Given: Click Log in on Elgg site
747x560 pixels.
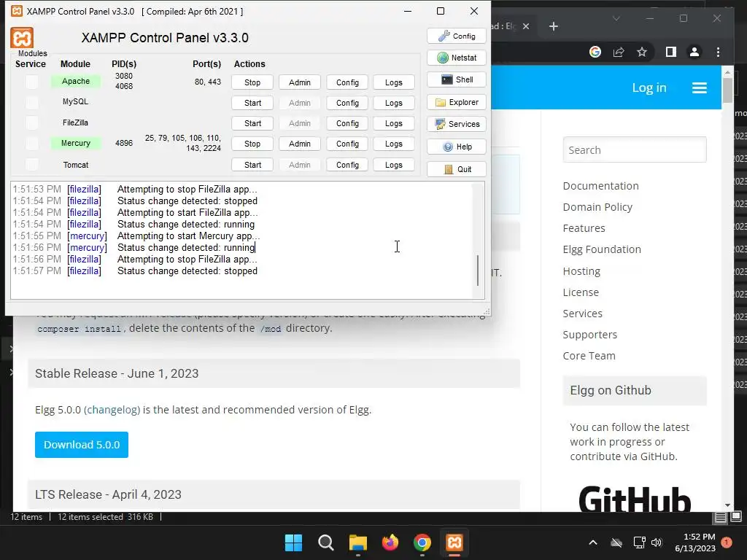Looking at the screenshot, I should [649, 87].
